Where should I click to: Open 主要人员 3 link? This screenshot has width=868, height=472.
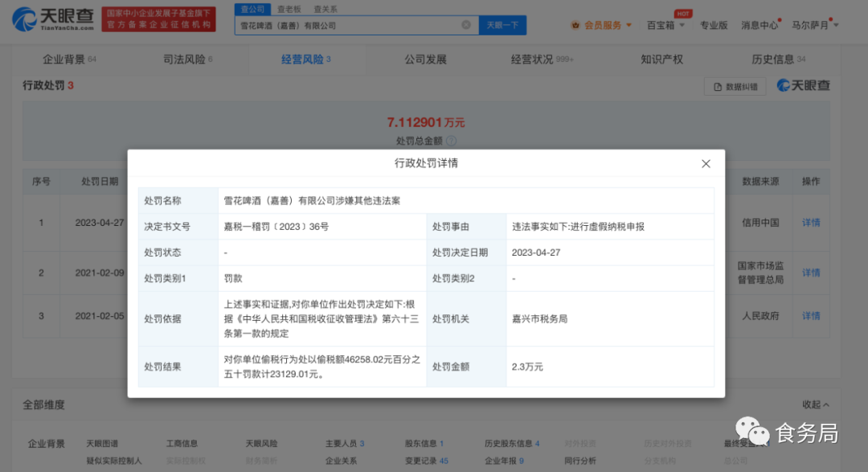point(345,443)
